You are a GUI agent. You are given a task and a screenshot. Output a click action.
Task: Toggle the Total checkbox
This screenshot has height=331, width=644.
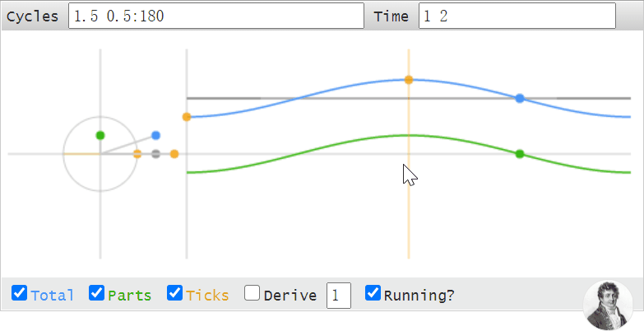coord(19,293)
